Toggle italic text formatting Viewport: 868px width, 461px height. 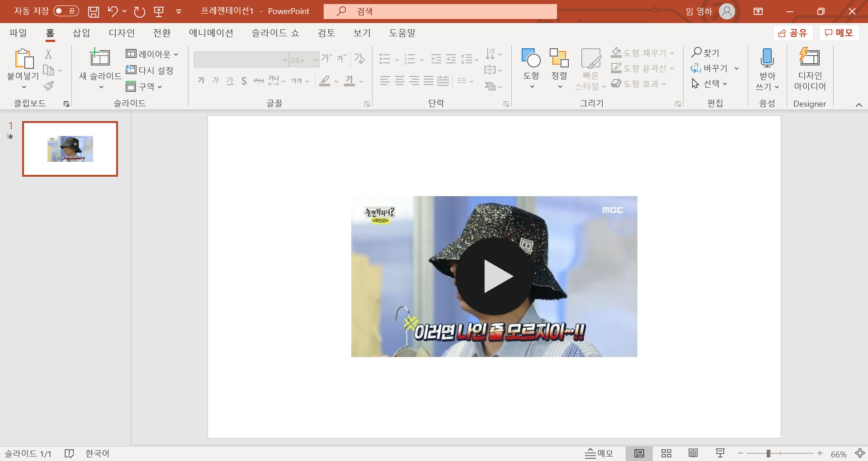pos(216,80)
